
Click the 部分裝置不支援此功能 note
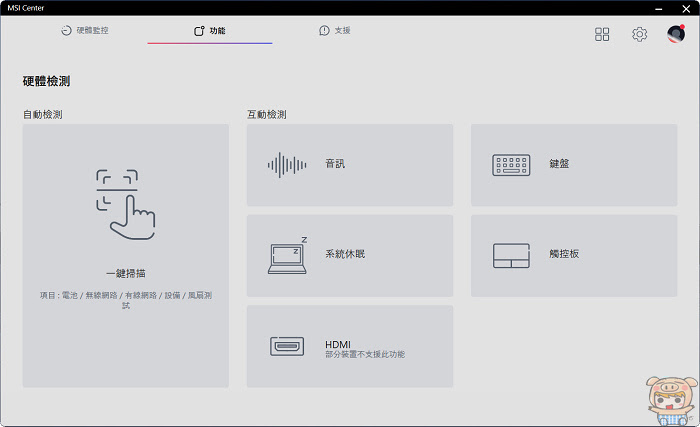365,354
